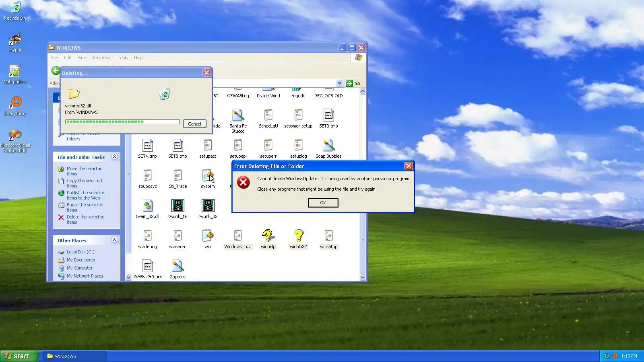Open My Computer from Other Places

(79, 268)
